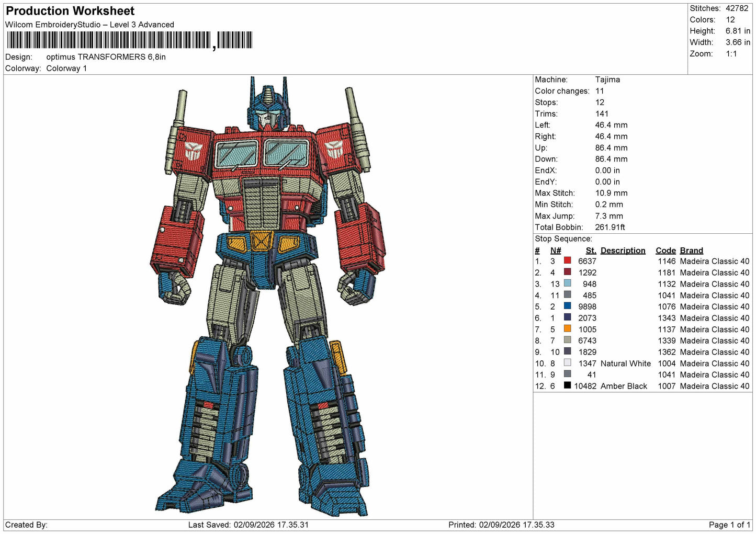Click thread code "1007" in stop 12
This screenshot has height=534, width=756.
pyautogui.click(x=667, y=387)
